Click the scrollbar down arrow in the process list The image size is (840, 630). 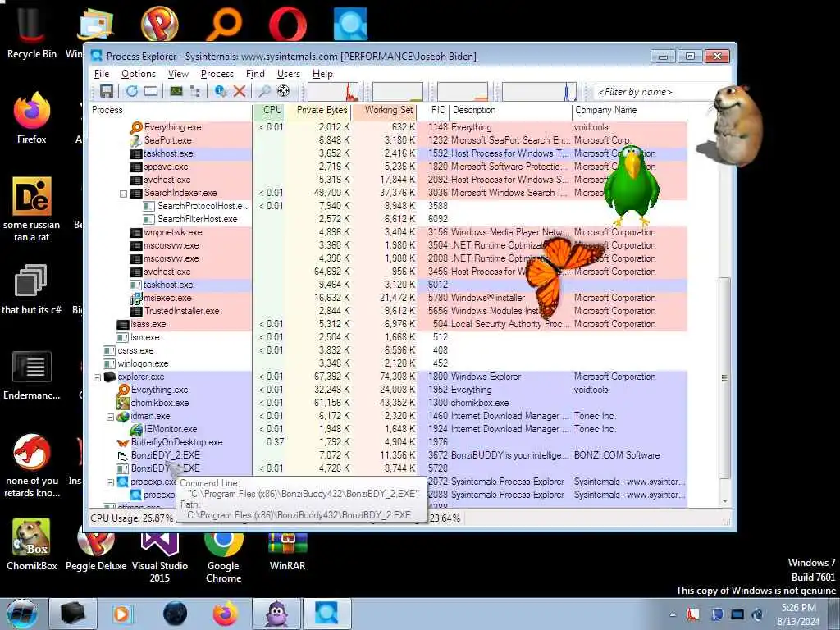point(725,501)
